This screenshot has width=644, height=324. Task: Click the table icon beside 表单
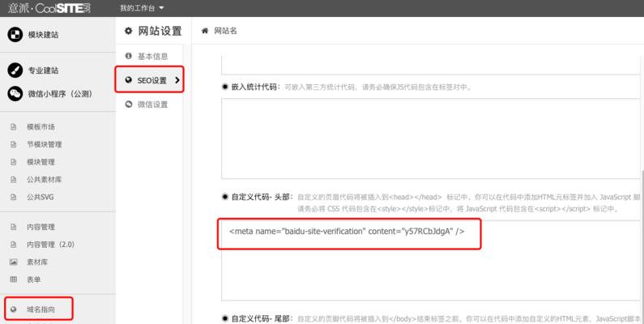(13, 279)
